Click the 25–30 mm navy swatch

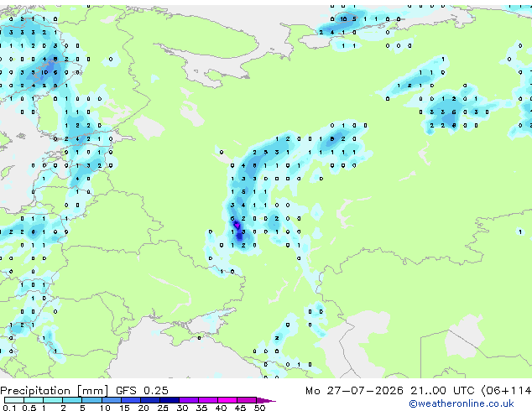point(169,400)
